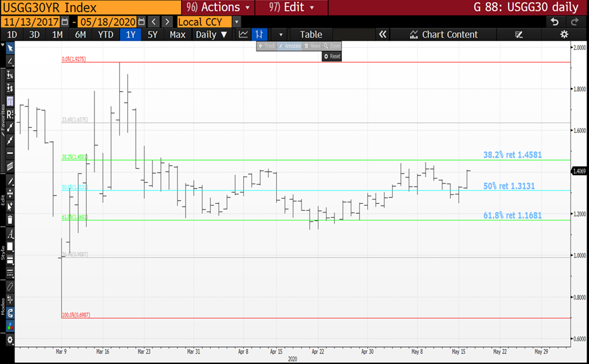Collapse panel with double left chevron
Image resolution: width=589 pixels, height=364 pixels.
[383, 35]
